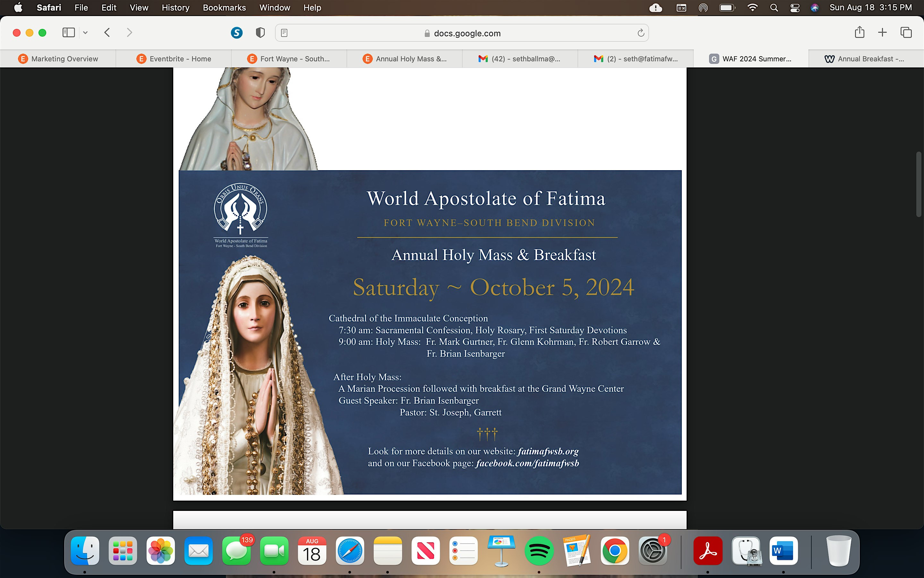The height and width of the screenshot is (578, 924).
Task: Open Pages from the Dock
Action: click(x=577, y=550)
